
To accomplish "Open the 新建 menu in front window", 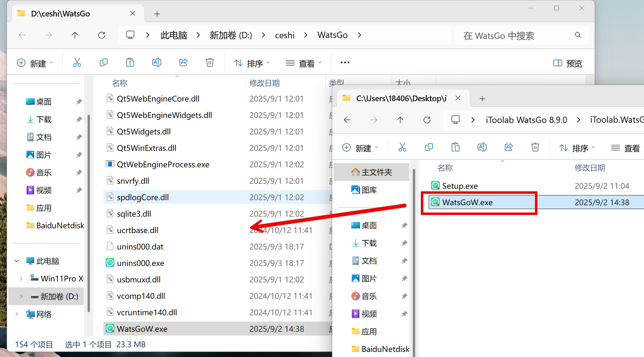I will 360,148.
